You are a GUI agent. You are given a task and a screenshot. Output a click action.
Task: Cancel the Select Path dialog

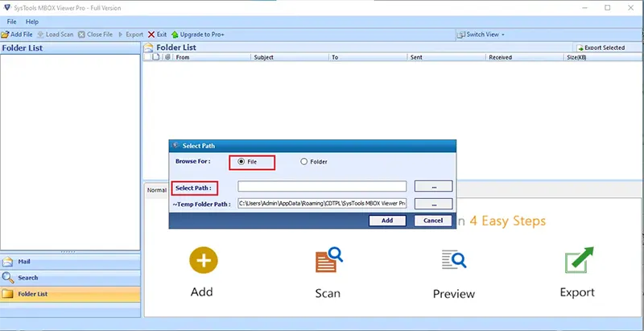[x=433, y=221]
